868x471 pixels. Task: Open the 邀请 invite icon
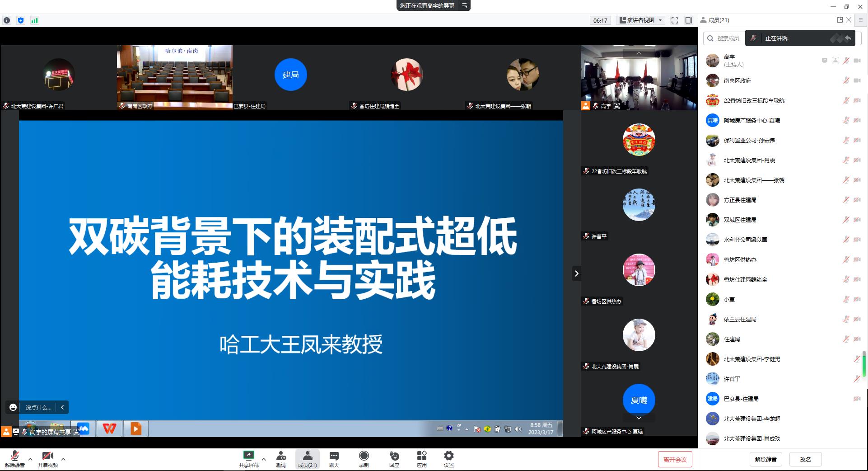coord(281,459)
